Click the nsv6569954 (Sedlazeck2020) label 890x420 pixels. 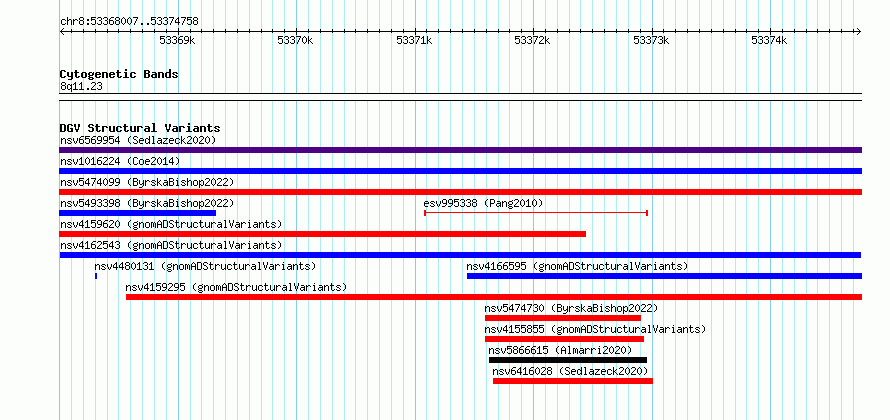coord(138,140)
